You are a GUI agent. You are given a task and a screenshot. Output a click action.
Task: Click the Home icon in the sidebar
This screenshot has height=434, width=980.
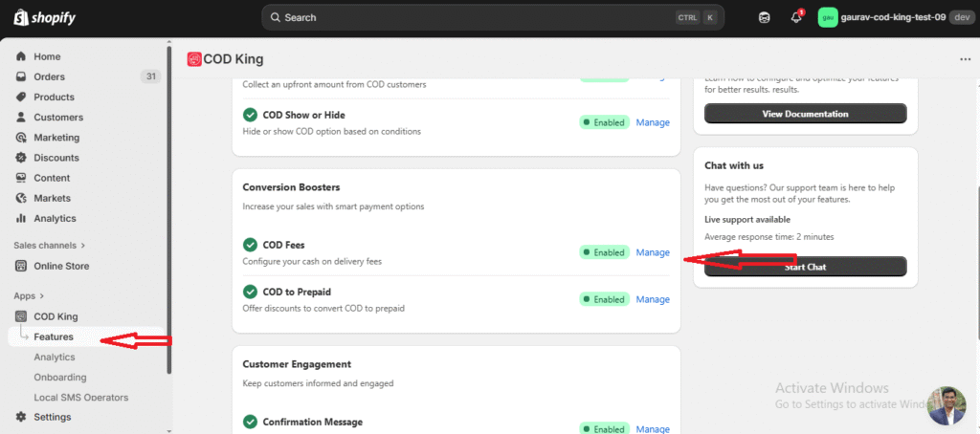pos(21,56)
